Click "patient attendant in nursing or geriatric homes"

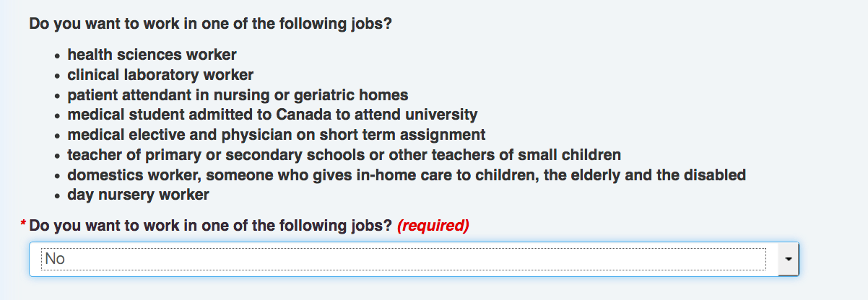238,94
